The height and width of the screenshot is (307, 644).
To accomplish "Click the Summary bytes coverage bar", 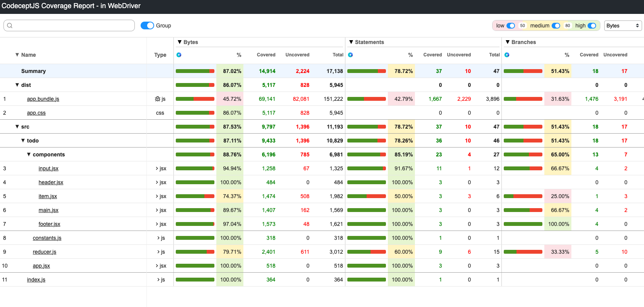I will point(195,71).
